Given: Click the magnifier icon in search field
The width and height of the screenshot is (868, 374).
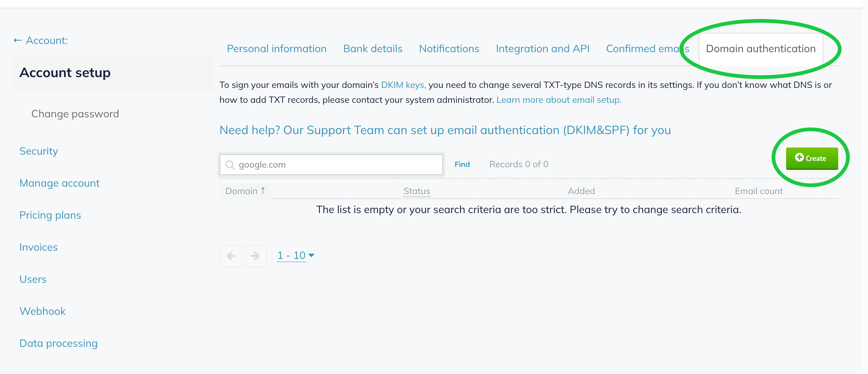Looking at the screenshot, I should (x=230, y=165).
